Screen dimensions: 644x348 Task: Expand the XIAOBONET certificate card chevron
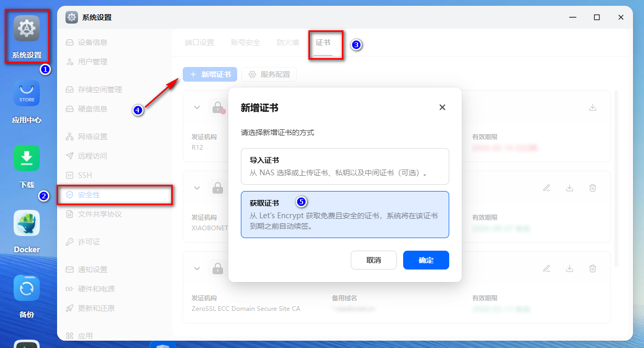pyautogui.click(x=197, y=187)
